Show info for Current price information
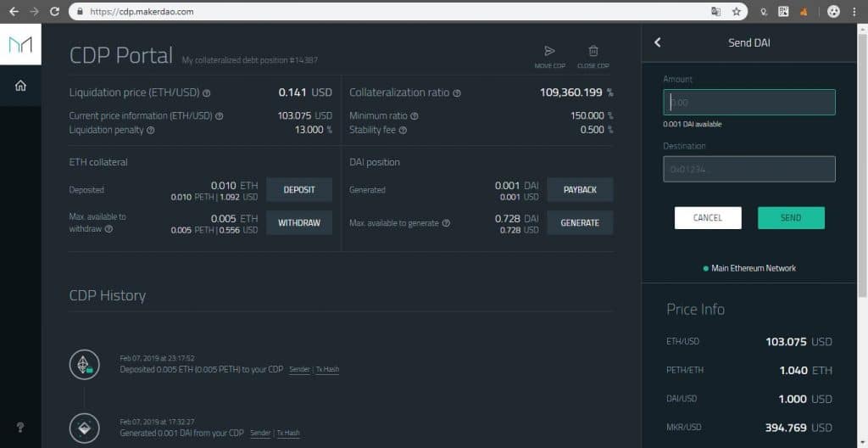Image resolution: width=868 pixels, height=448 pixels. 220,116
